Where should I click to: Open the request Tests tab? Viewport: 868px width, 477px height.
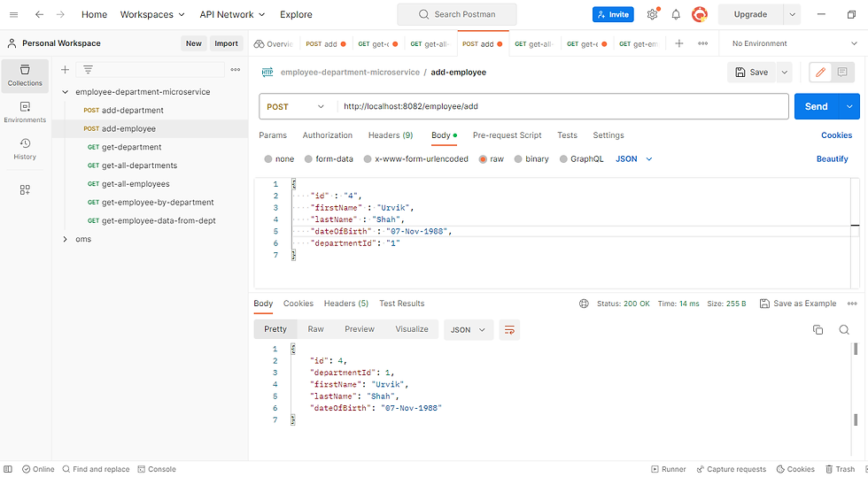click(x=567, y=135)
